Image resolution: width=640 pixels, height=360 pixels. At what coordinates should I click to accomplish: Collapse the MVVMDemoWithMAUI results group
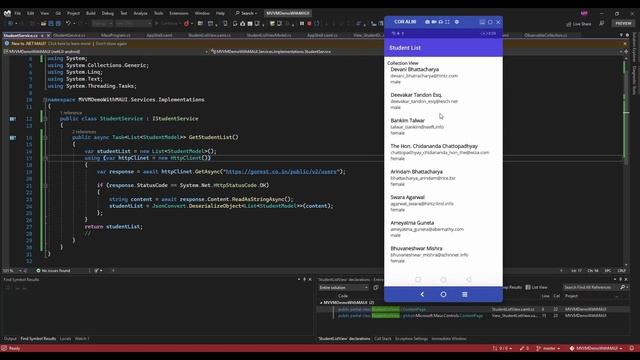pos(321,303)
